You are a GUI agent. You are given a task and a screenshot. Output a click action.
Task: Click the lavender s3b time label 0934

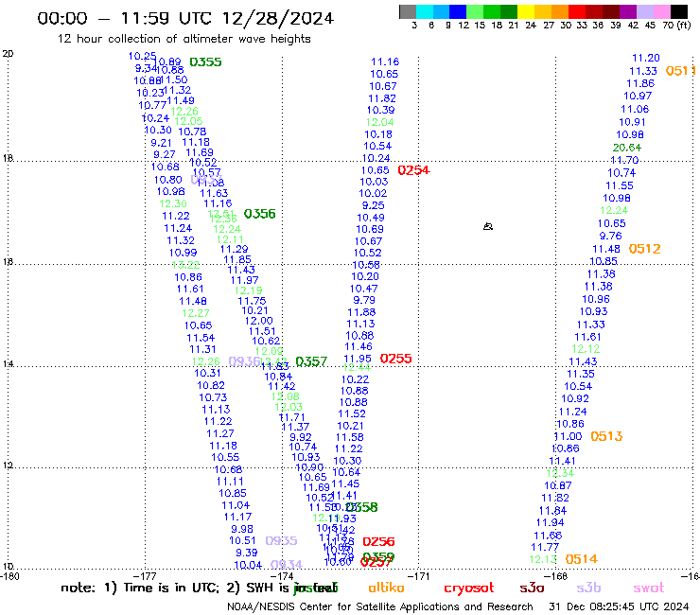pos(287,565)
